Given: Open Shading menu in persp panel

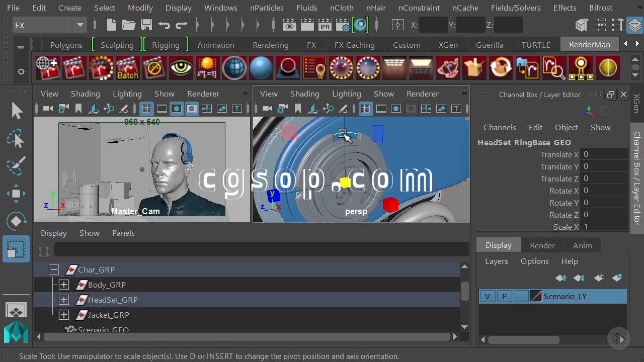Looking at the screenshot, I should point(304,94).
